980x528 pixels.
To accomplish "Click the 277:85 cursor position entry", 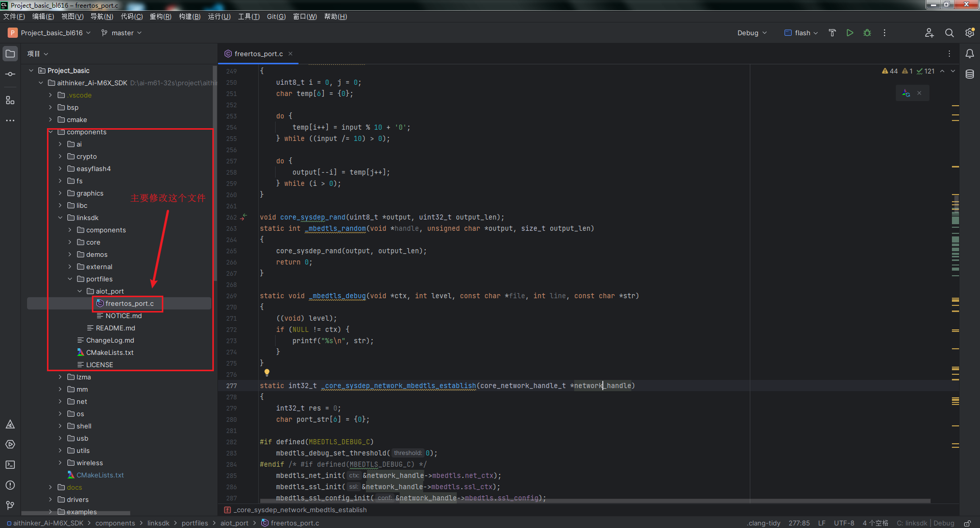I will (x=799, y=523).
